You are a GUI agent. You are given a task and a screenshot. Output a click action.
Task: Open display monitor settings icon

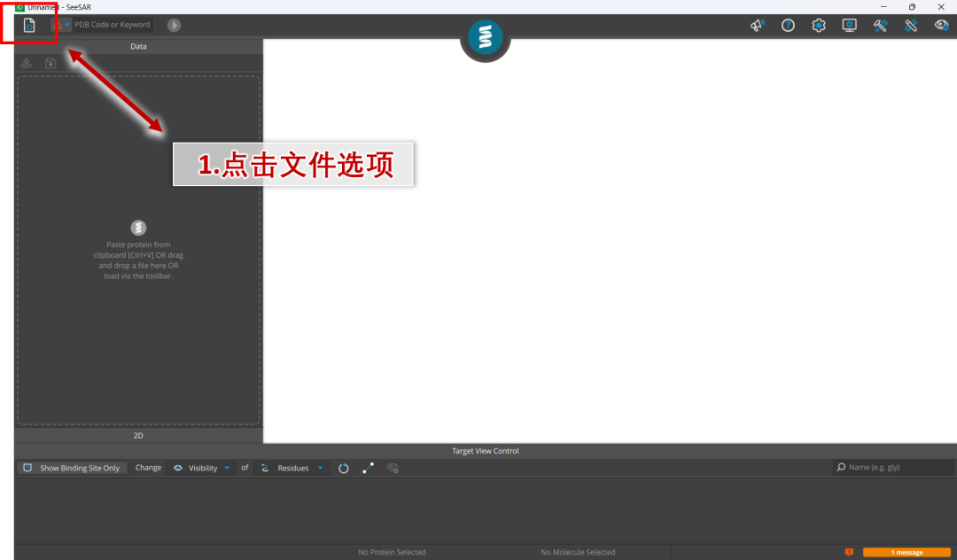[x=849, y=25]
